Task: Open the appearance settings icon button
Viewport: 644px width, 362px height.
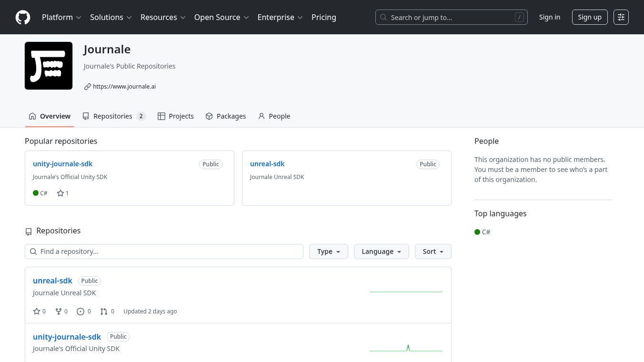Action: pos(621,17)
